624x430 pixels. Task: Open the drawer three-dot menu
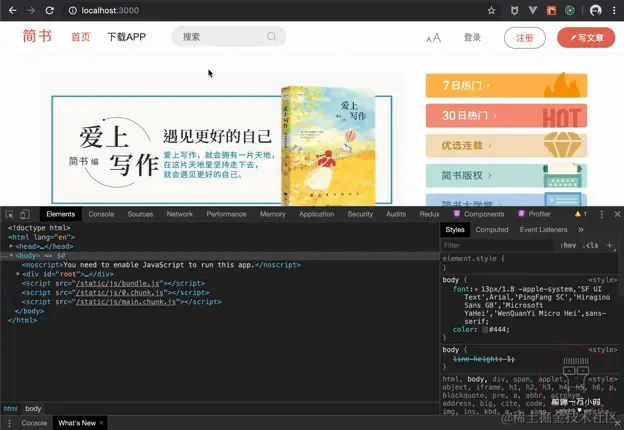tap(9, 423)
